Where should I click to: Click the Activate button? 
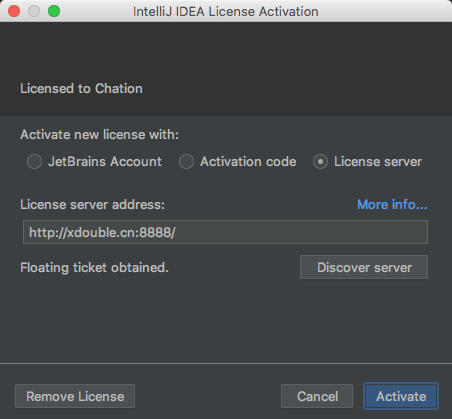coord(401,396)
